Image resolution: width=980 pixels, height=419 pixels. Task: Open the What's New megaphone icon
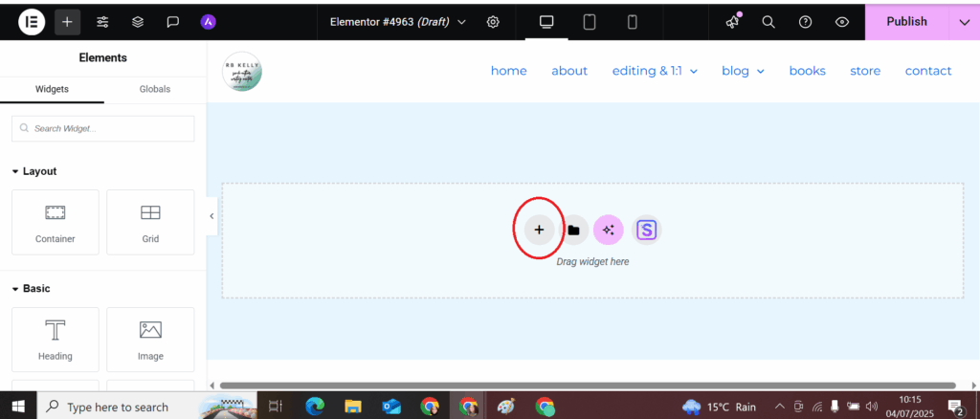[x=732, y=22]
